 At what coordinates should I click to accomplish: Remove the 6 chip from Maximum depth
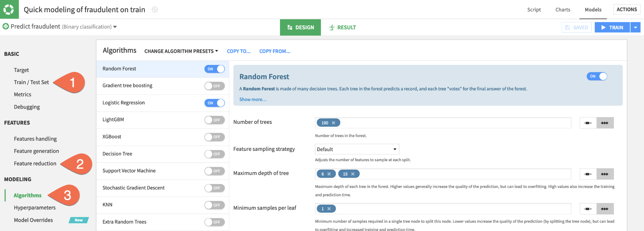click(329, 174)
